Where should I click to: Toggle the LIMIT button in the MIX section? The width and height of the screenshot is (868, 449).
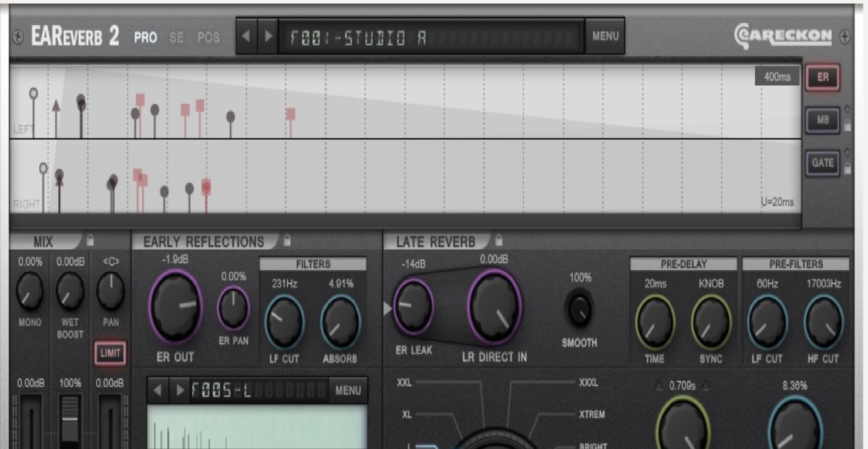click(x=110, y=353)
